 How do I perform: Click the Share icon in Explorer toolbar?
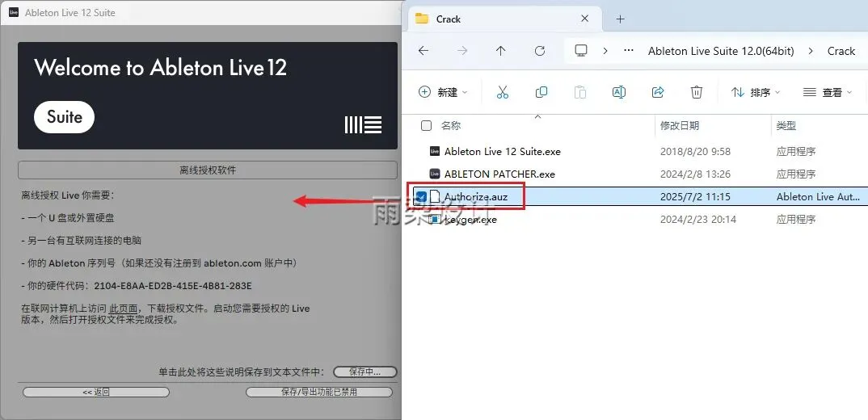pyautogui.click(x=658, y=92)
